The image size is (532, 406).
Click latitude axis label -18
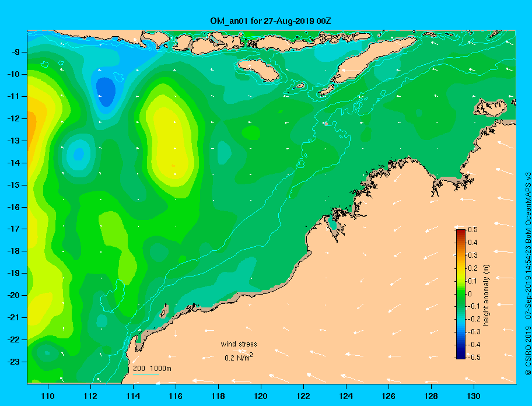click(13, 251)
